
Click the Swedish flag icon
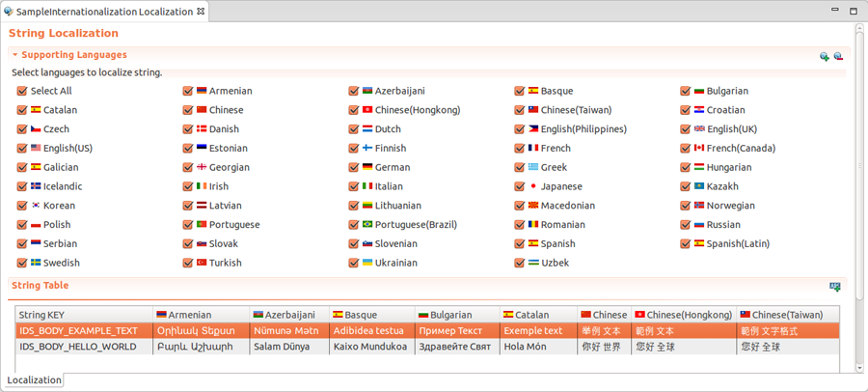[36, 263]
